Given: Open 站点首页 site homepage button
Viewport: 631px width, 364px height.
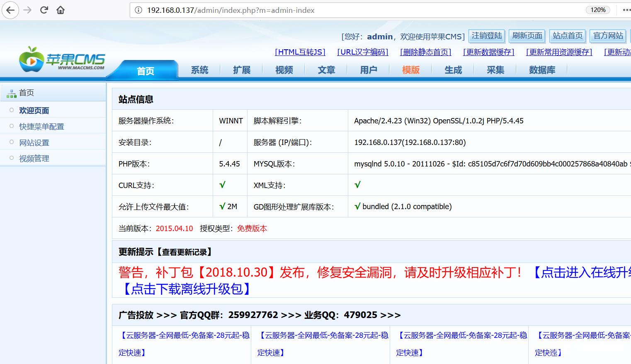Looking at the screenshot, I should click(568, 36).
